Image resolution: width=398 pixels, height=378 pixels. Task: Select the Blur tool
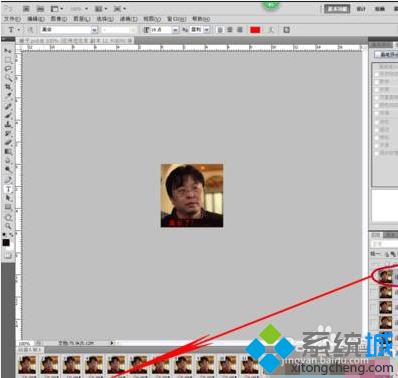pos(8,161)
